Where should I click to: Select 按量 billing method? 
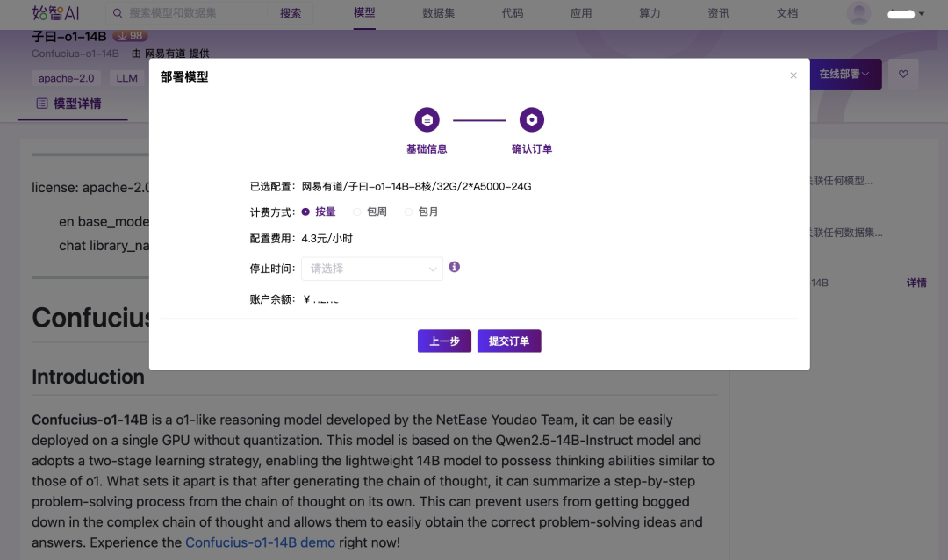click(319, 212)
